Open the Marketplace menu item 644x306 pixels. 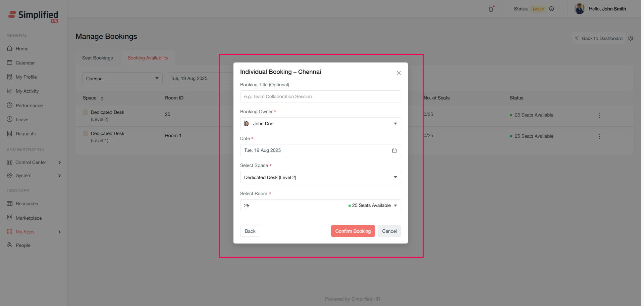(x=29, y=218)
